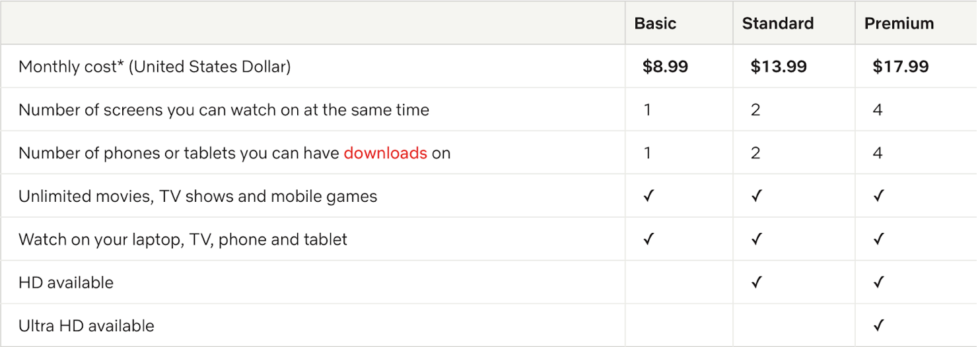Image resolution: width=980 pixels, height=347 pixels.
Task: Click Premium's number of screens value 4
Action: point(878,110)
